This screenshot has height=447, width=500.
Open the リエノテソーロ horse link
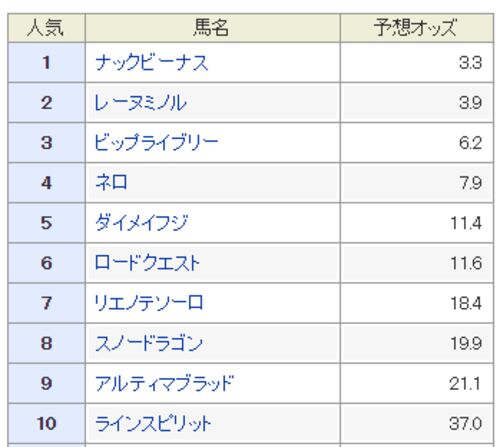coord(149,303)
